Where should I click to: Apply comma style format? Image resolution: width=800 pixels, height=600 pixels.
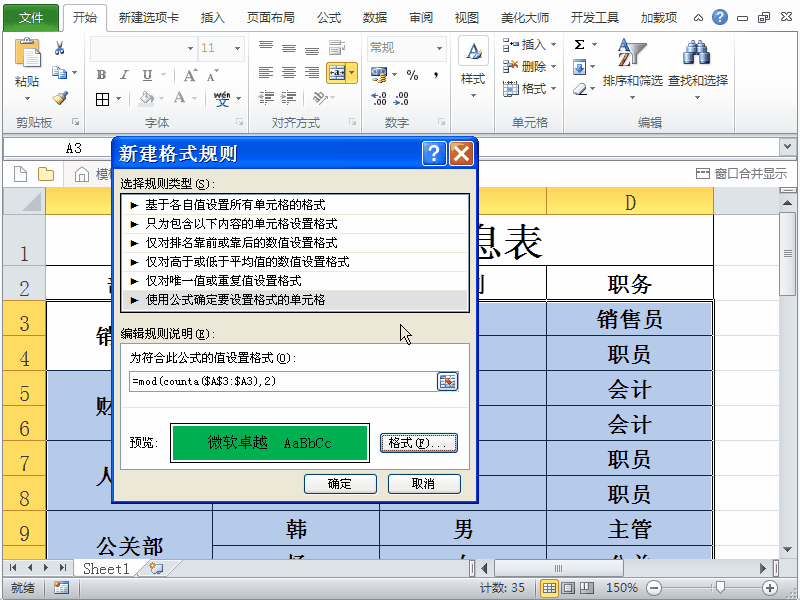pos(436,76)
